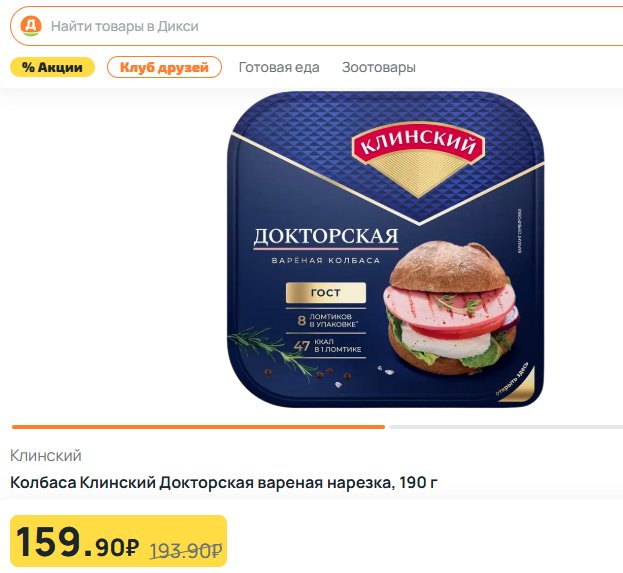This screenshot has width=623, height=573.
Task: Go to the 'Зоотовары' category
Action: click(x=379, y=67)
